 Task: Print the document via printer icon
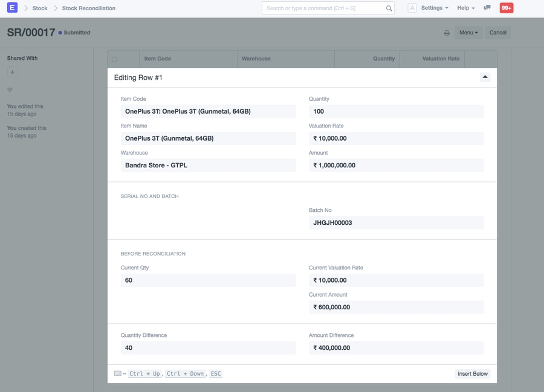[447, 32]
